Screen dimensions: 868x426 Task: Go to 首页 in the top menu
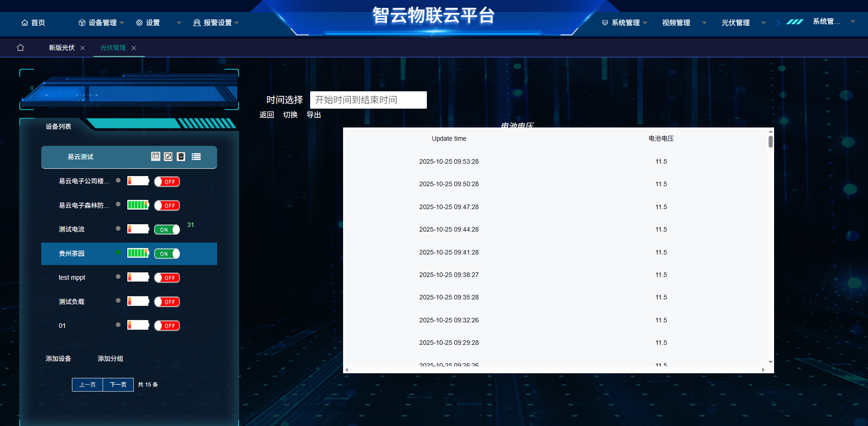[33, 22]
